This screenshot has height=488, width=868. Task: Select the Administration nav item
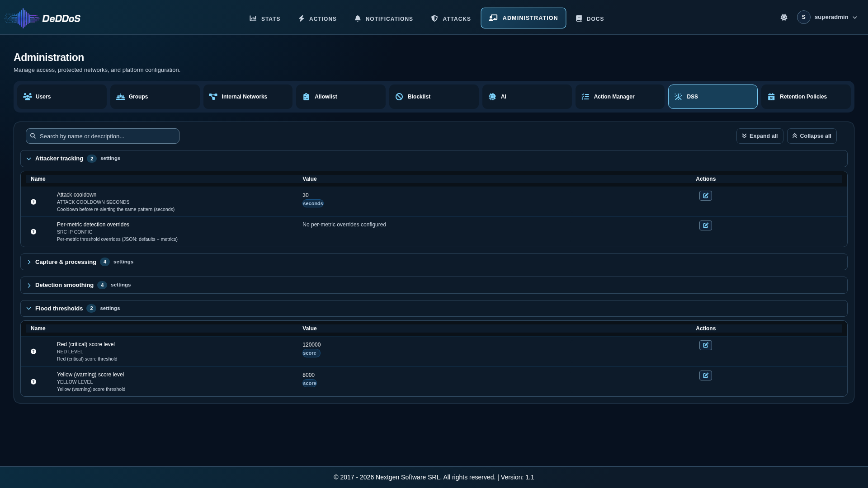tap(523, 18)
